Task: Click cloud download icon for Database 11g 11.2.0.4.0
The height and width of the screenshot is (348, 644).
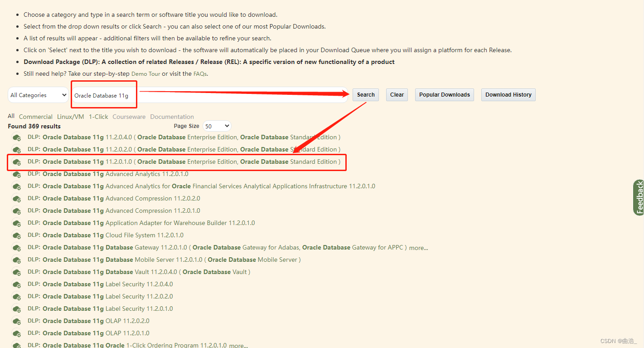Action: coord(17,137)
